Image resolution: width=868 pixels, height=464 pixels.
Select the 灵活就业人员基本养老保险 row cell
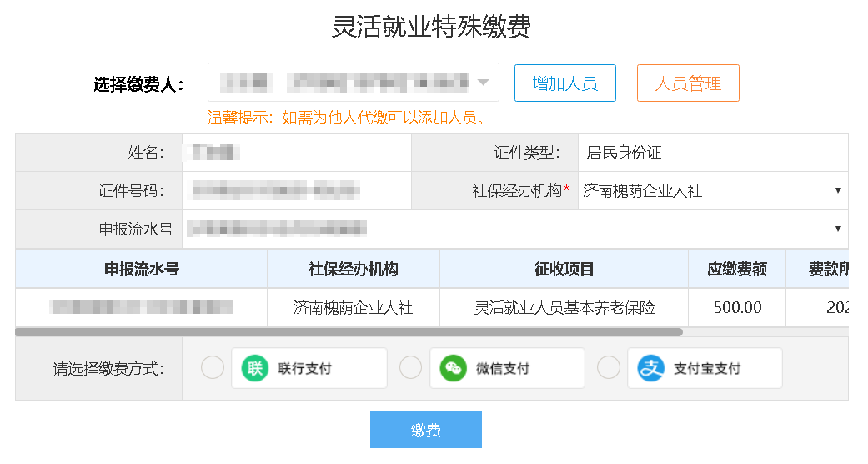click(564, 308)
